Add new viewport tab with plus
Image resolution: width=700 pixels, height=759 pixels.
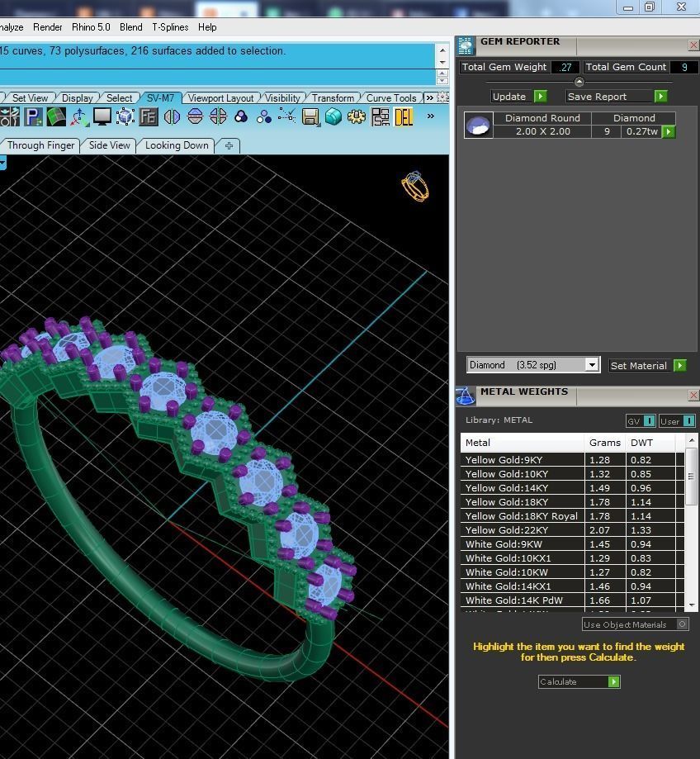(229, 145)
